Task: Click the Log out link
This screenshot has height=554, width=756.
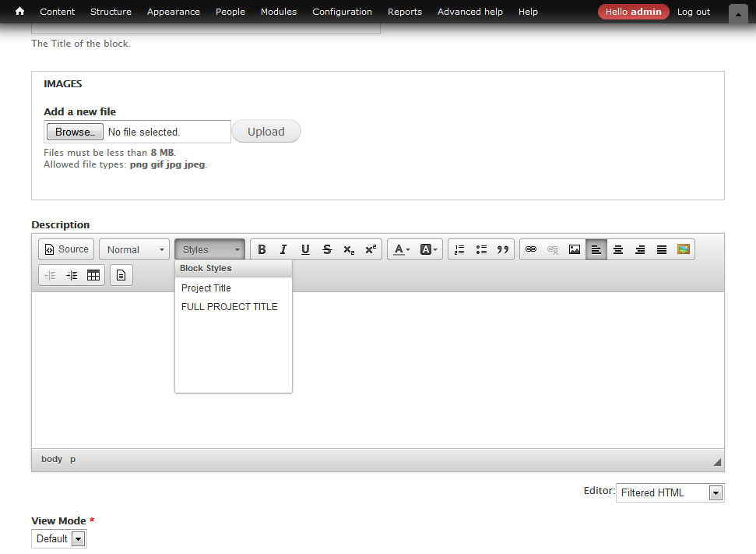Action: click(693, 12)
